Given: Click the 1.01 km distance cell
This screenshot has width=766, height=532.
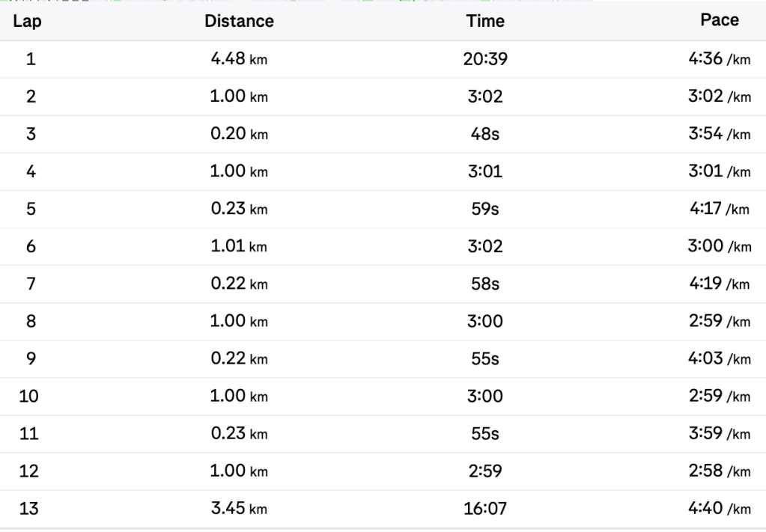Looking at the screenshot, I should 239,246.
